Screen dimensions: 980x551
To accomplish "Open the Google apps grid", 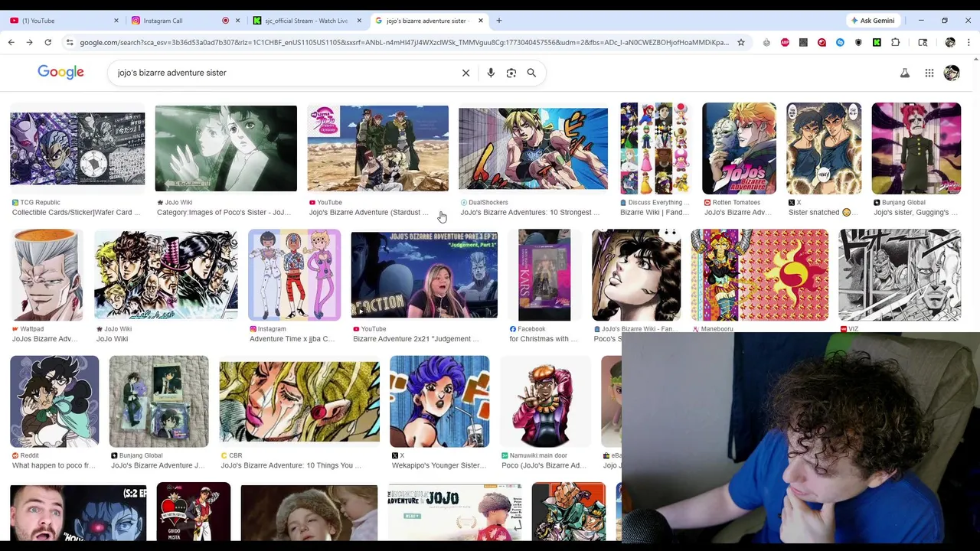I will click(x=929, y=73).
